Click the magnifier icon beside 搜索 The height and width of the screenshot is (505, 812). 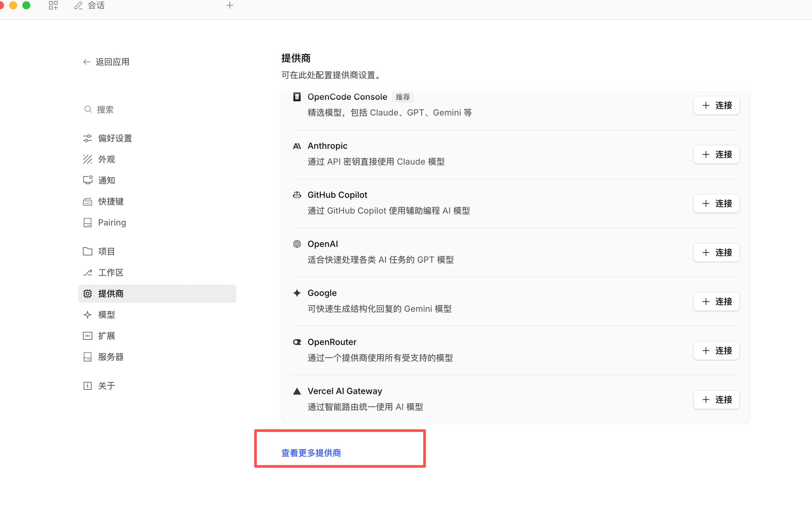pos(88,109)
